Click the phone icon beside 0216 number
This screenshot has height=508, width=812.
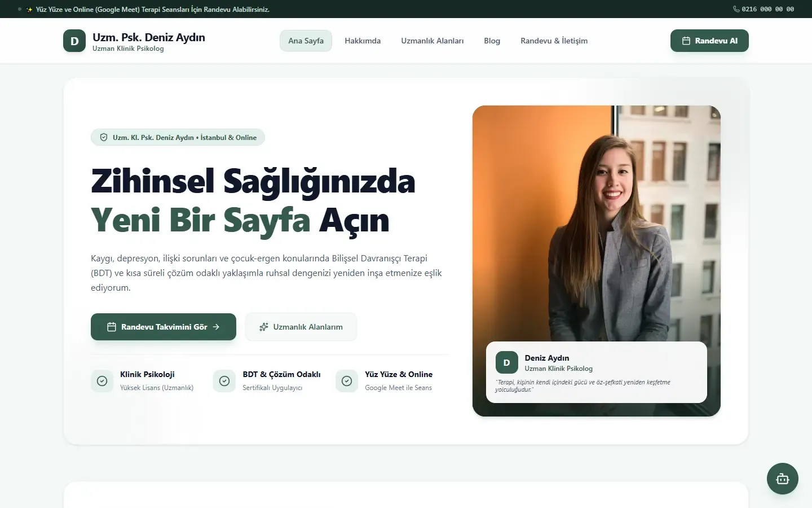736,9
